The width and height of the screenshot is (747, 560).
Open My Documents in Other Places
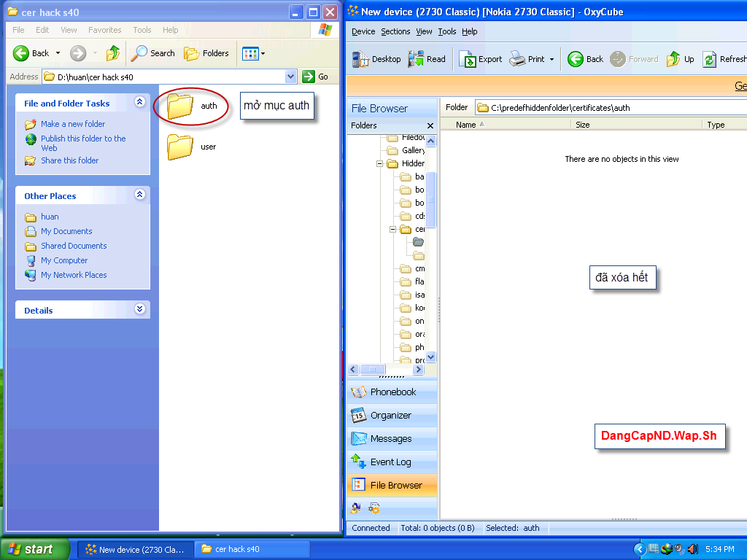(66, 231)
